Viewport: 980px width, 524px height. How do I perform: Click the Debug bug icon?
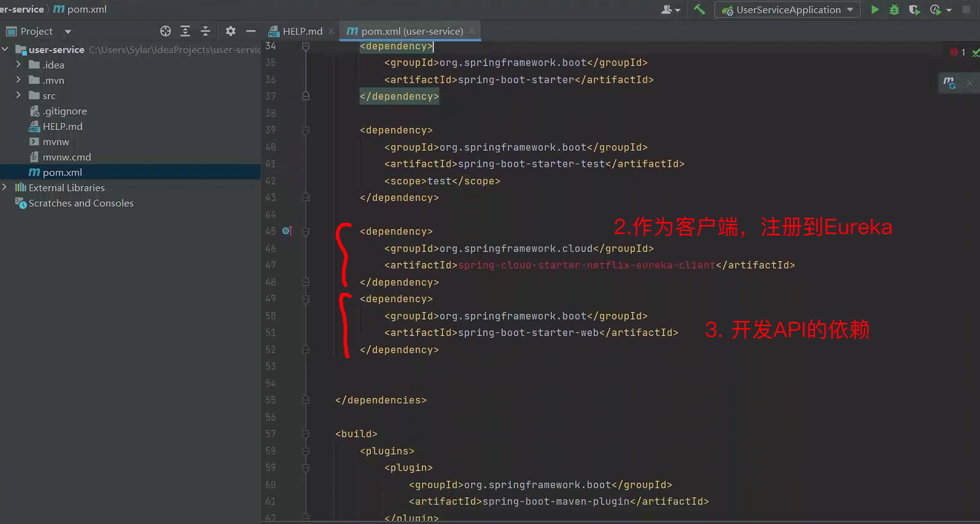pos(894,10)
